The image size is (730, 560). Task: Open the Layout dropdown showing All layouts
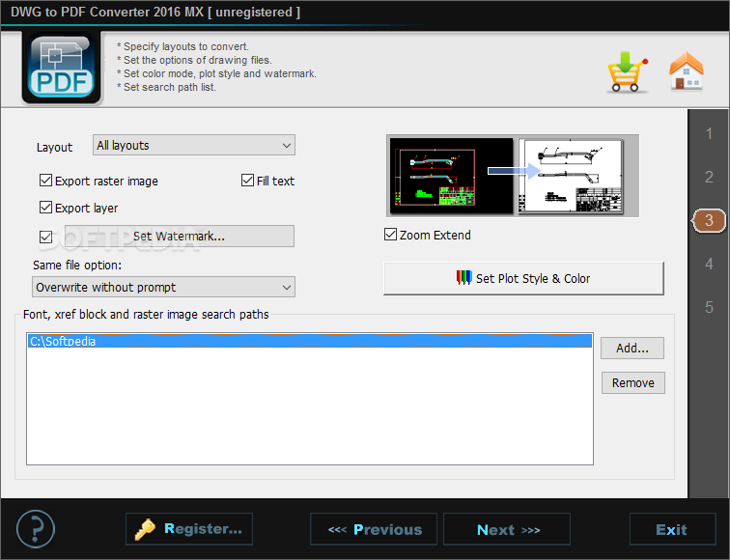(x=194, y=145)
